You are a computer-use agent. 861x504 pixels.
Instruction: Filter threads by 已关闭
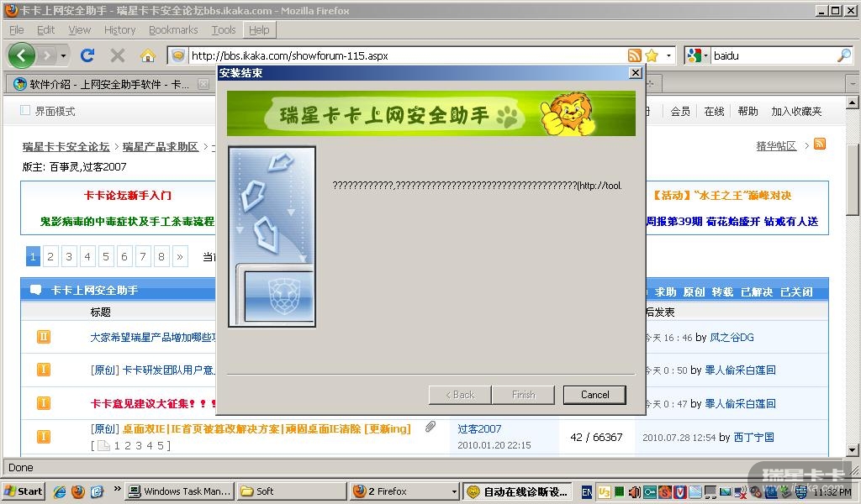796,291
